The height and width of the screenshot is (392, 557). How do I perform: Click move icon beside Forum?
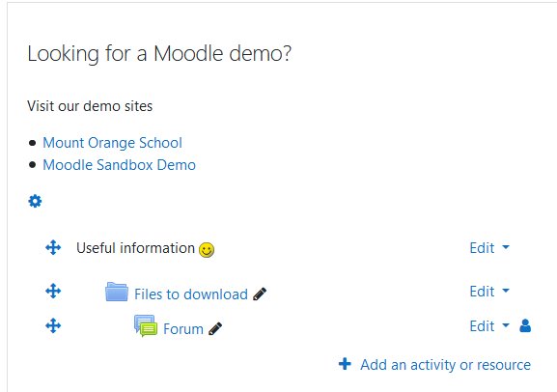(53, 325)
